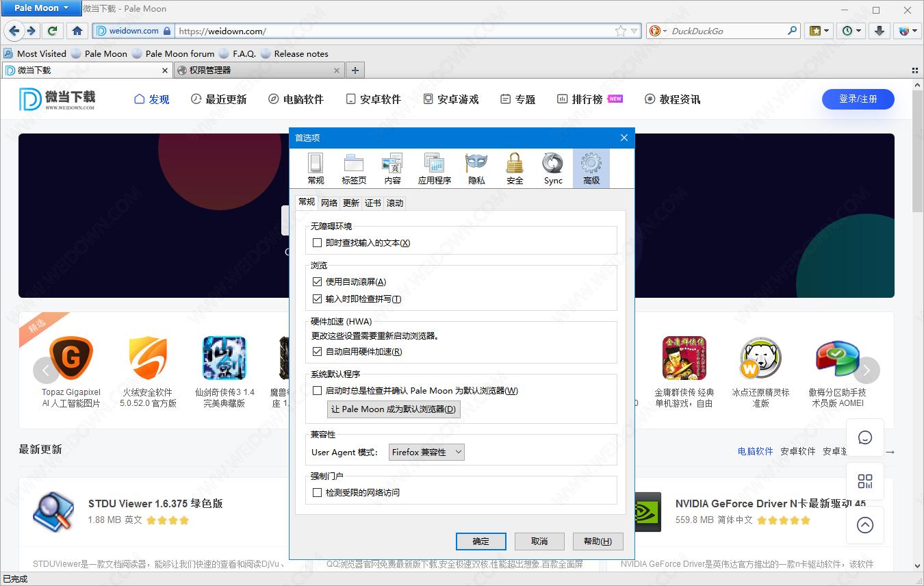Click the 登录/注册 button

point(858,99)
